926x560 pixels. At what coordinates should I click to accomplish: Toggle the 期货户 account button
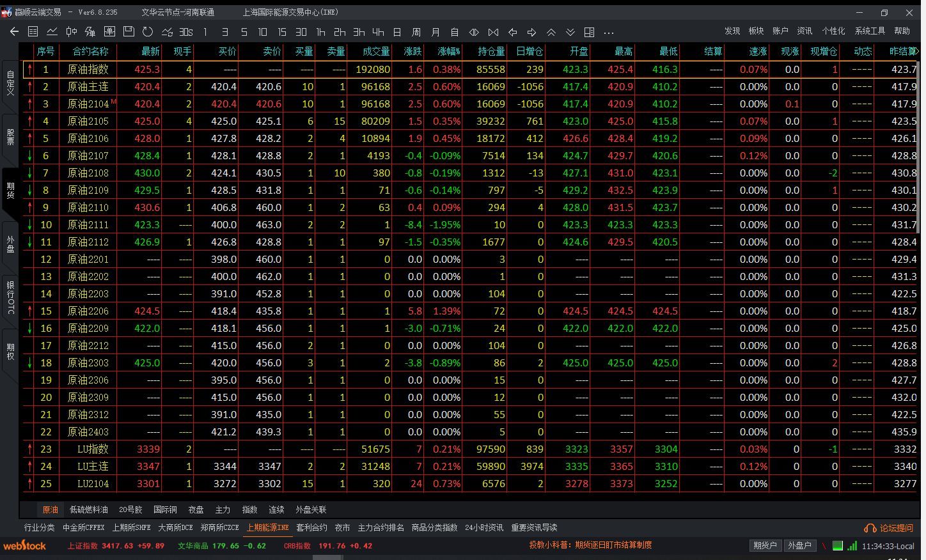(x=765, y=545)
